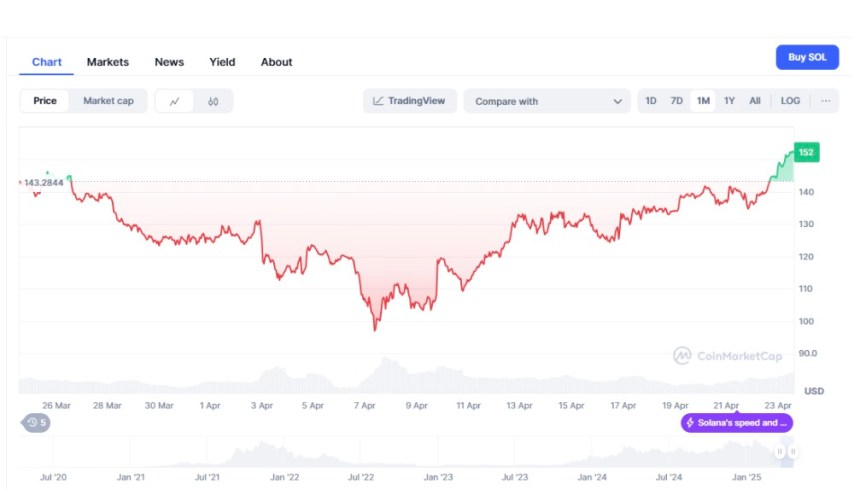Select the Price toggle option
Viewport: 860px width, 490px height.
tap(45, 101)
